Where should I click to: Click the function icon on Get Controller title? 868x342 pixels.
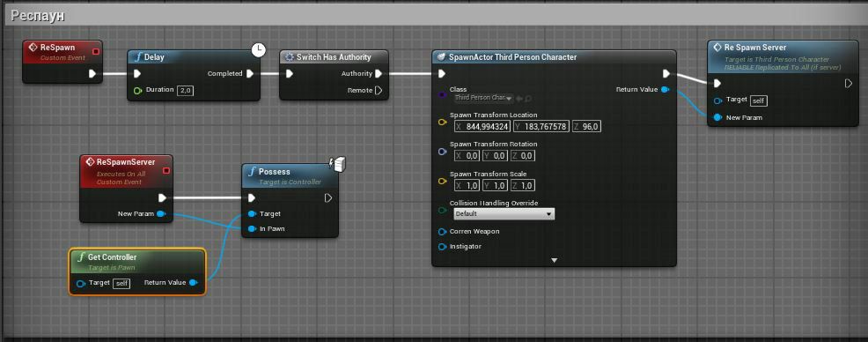81,257
